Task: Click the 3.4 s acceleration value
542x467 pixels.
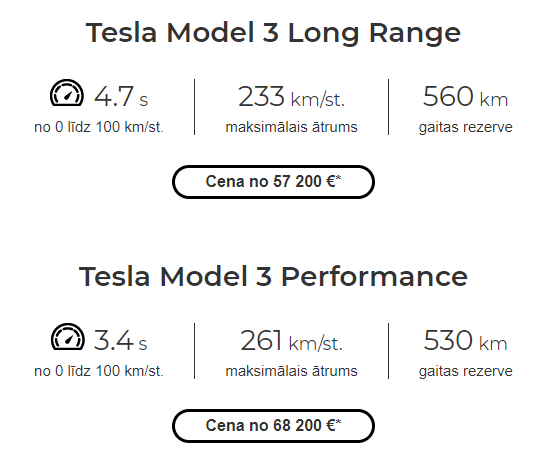Action: pos(121,340)
